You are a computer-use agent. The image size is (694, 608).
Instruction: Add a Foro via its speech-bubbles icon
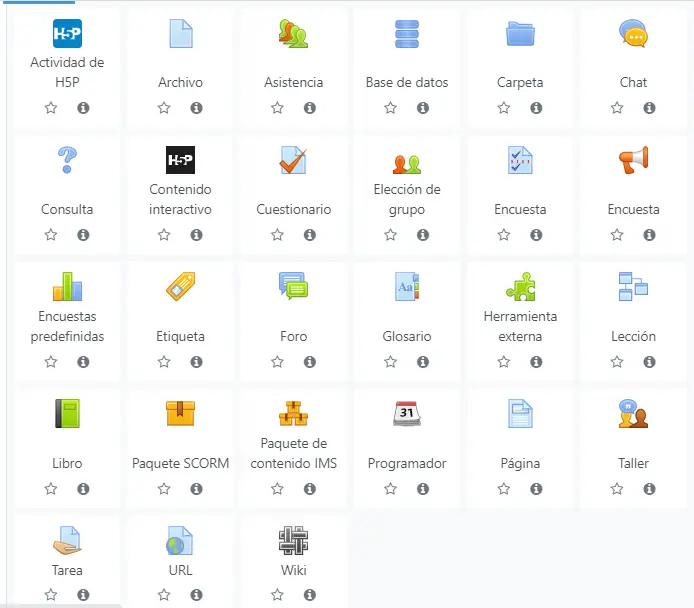click(293, 286)
